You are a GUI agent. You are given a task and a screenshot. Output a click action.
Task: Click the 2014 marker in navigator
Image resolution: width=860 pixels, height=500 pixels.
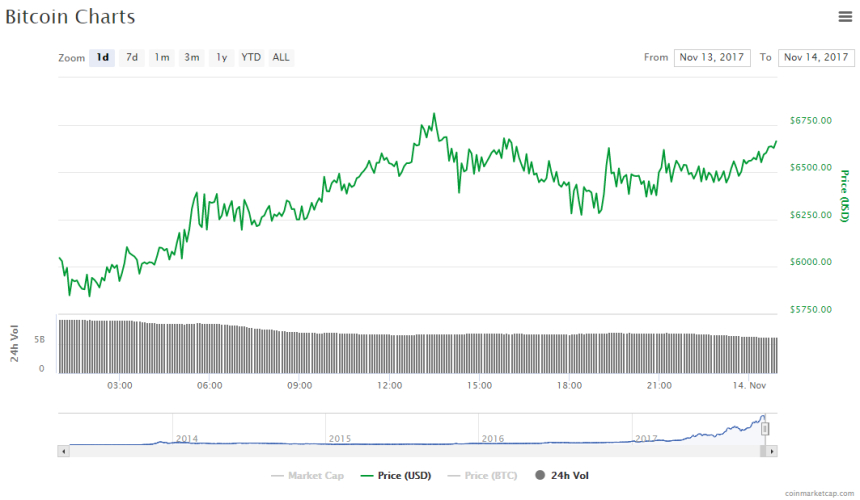pos(186,439)
